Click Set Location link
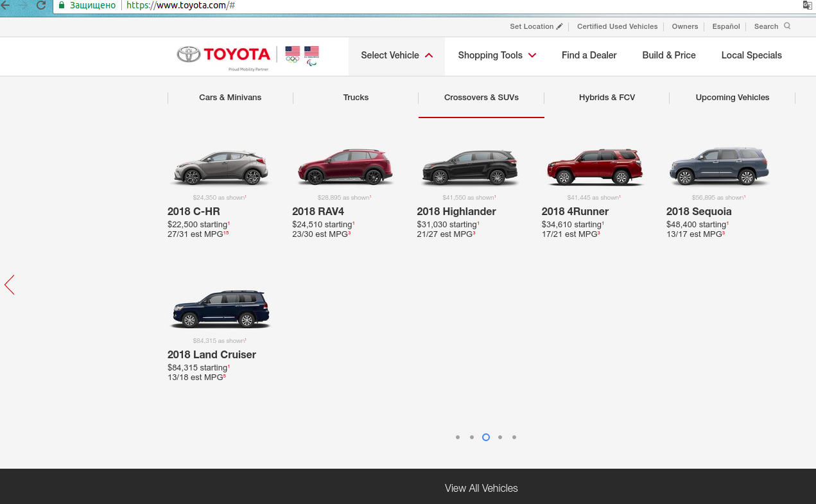The height and width of the screenshot is (504, 816). tap(532, 26)
